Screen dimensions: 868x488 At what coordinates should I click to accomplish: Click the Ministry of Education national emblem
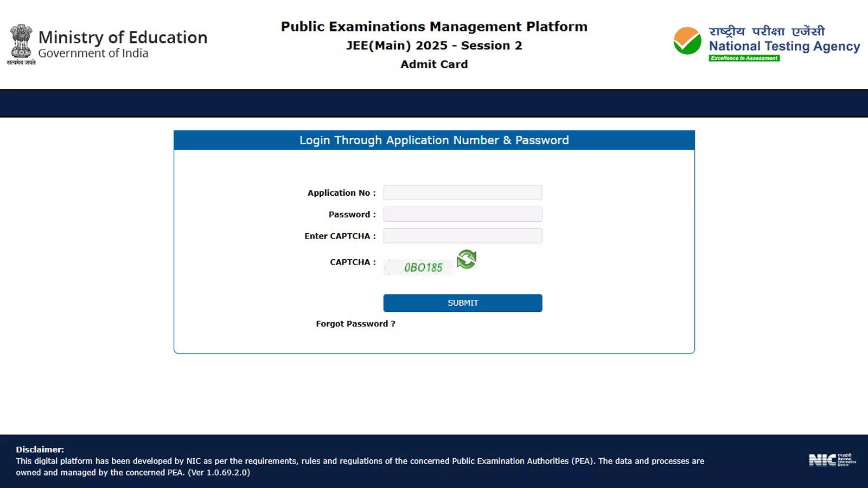(x=22, y=43)
